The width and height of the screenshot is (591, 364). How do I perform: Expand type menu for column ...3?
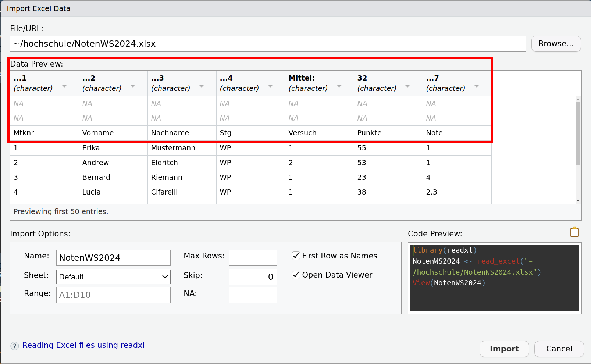click(202, 86)
